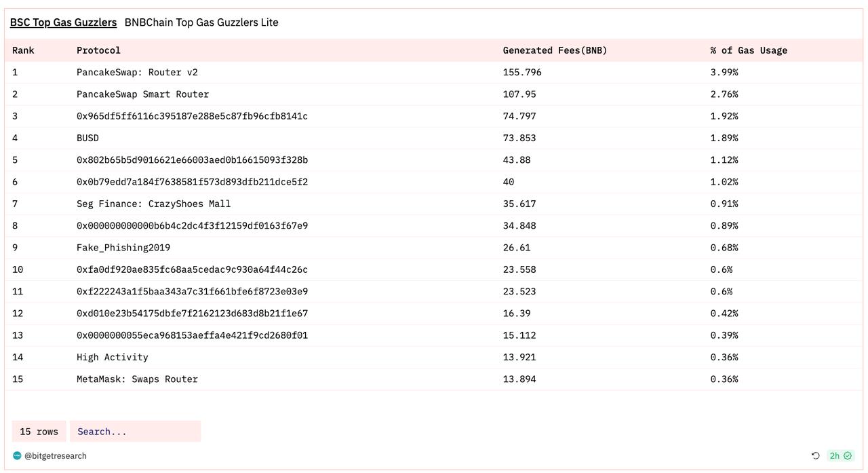Sort by % of Gas Usage header
Screen dimensions: 868x473
[749, 50]
